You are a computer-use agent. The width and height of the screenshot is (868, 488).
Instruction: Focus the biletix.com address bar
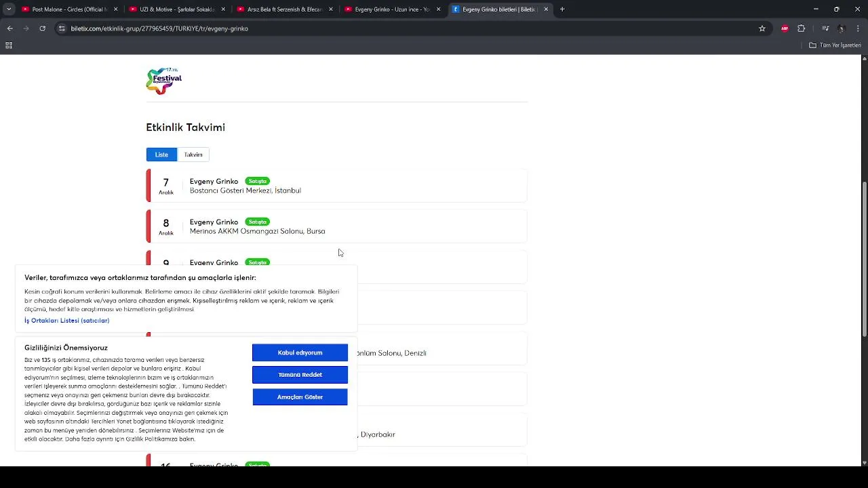coord(407,28)
